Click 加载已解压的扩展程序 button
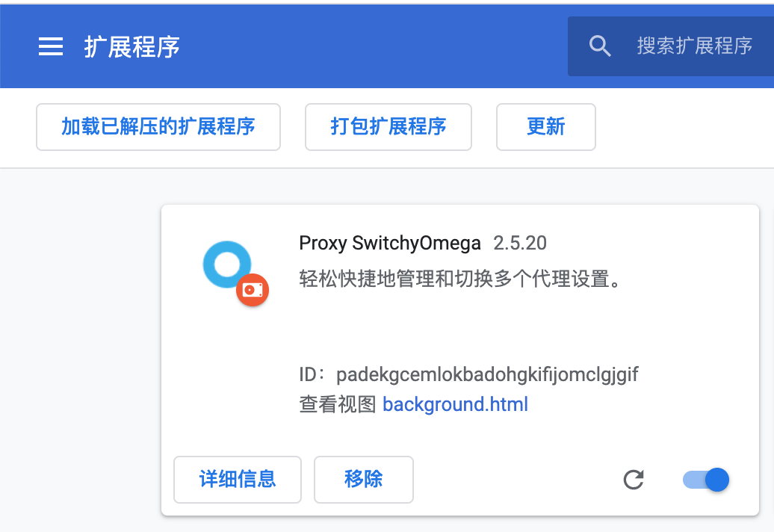Image resolution: width=774 pixels, height=532 pixels. point(158,127)
